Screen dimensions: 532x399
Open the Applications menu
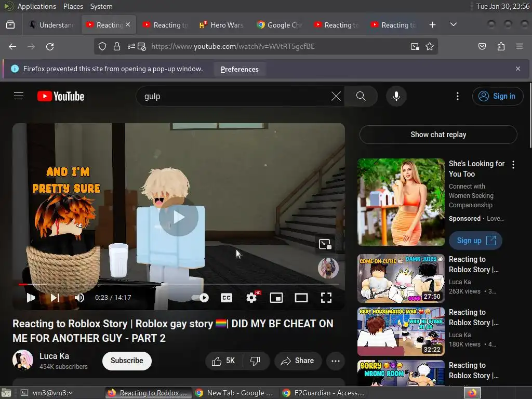[x=37, y=6]
